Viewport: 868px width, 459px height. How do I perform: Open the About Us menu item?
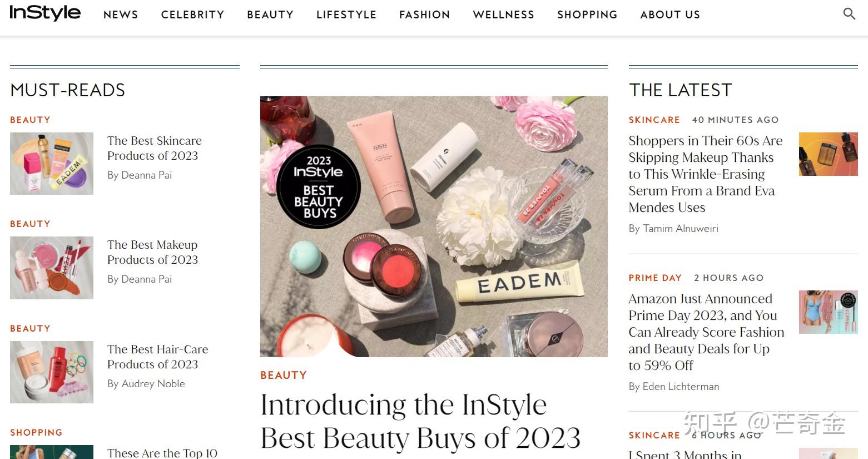[x=670, y=14]
